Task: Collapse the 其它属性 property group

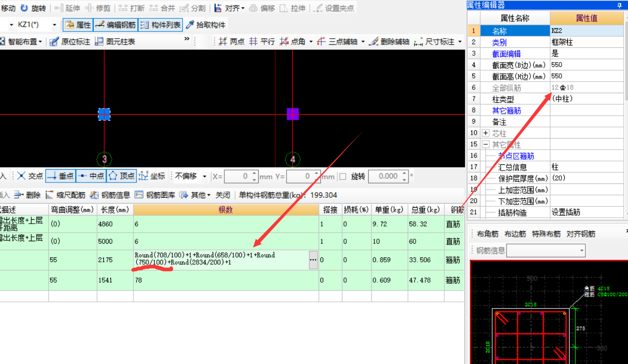Action: click(486, 145)
